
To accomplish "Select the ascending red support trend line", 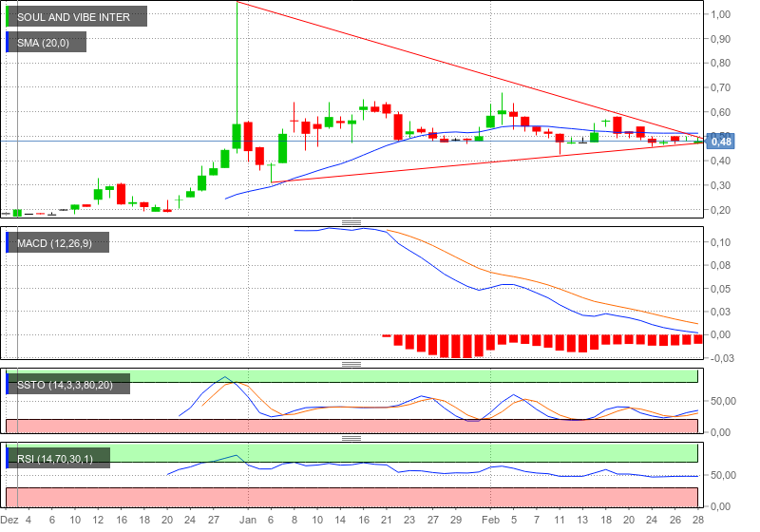I will [475, 163].
